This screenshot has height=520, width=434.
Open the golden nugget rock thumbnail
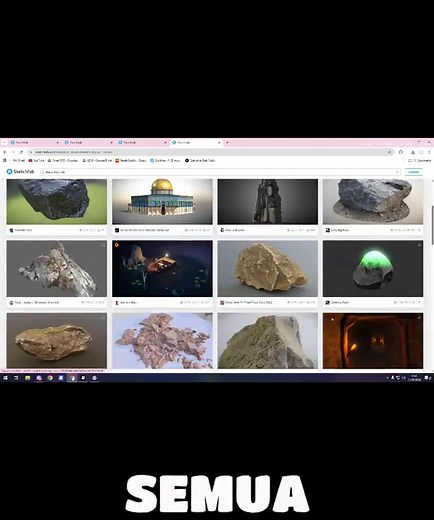click(x=57, y=341)
